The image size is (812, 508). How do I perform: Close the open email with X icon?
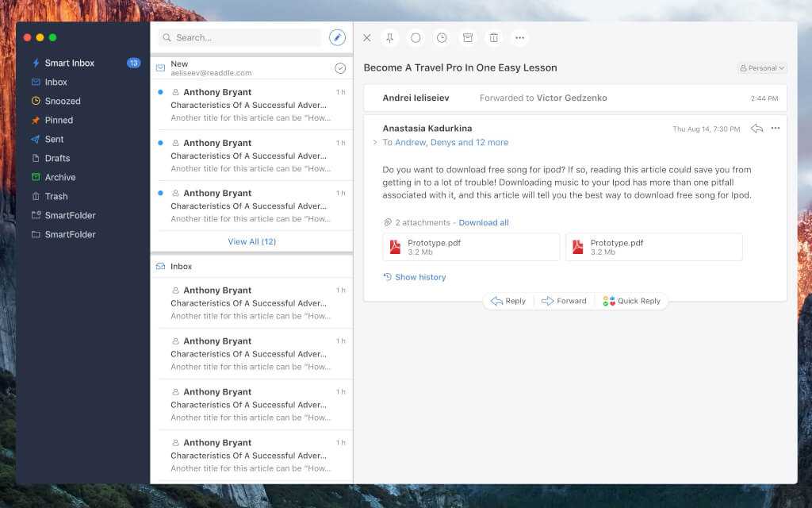(366, 37)
